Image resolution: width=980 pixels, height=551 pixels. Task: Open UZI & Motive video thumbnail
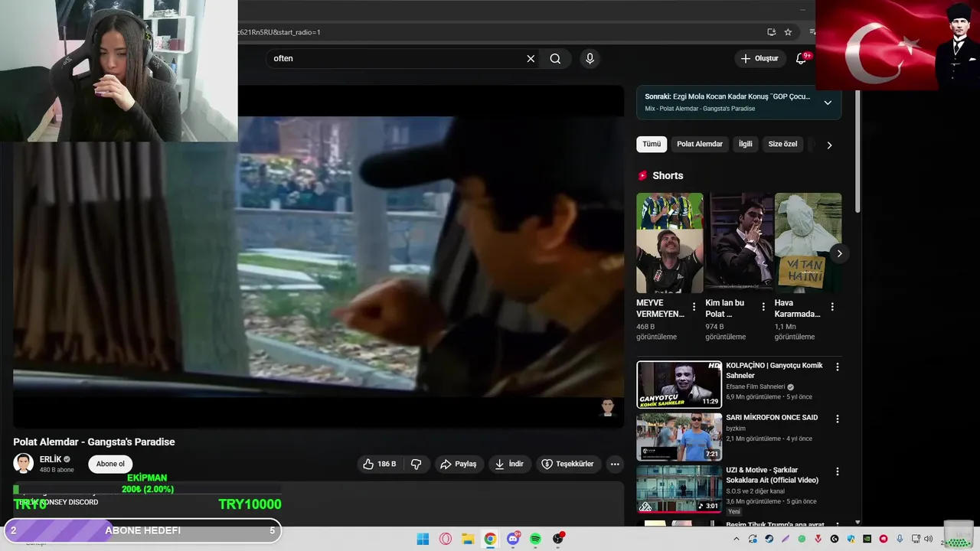[679, 489]
